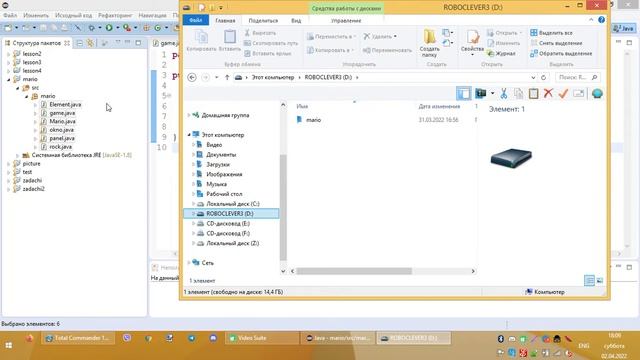Switch to details view icon at bottom right
This screenshot has height=360, width=640.
pyautogui.click(x=589, y=280)
